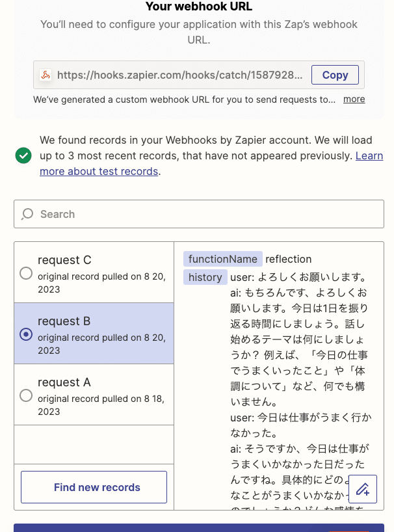
Task: Click Find new records button
Action: (94, 487)
